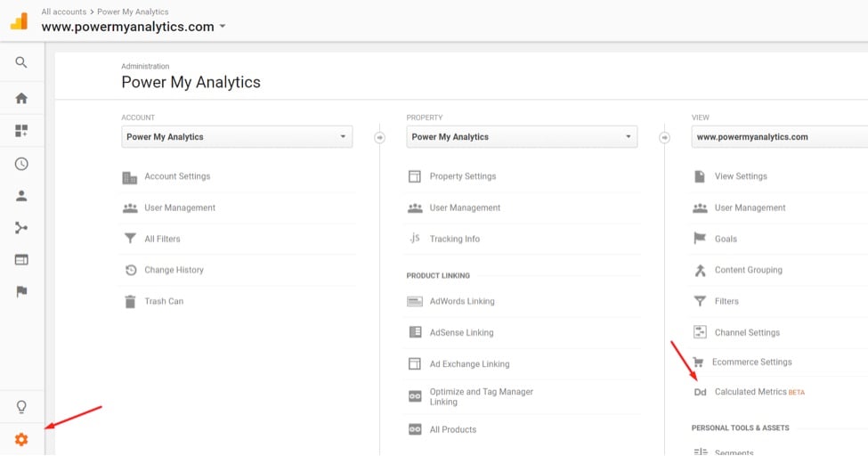Click Power My Analytics breadcrumb

(x=133, y=12)
